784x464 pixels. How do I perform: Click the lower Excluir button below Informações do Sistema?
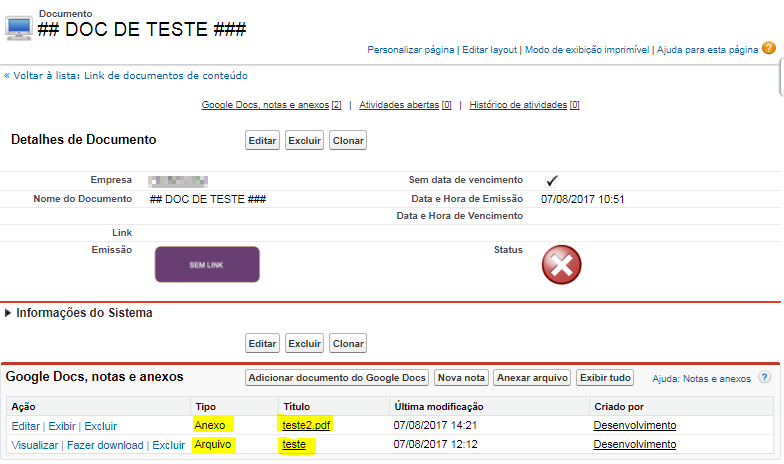click(x=304, y=344)
